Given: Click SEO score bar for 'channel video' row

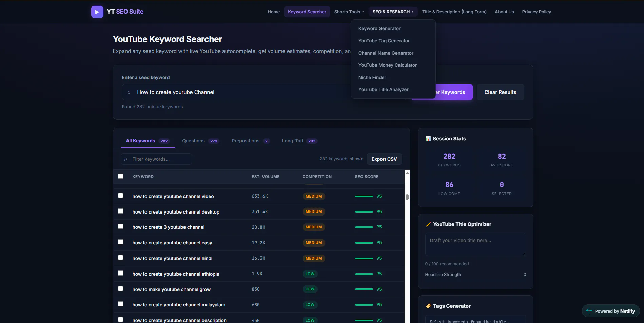Looking at the screenshot, I should click(364, 196).
